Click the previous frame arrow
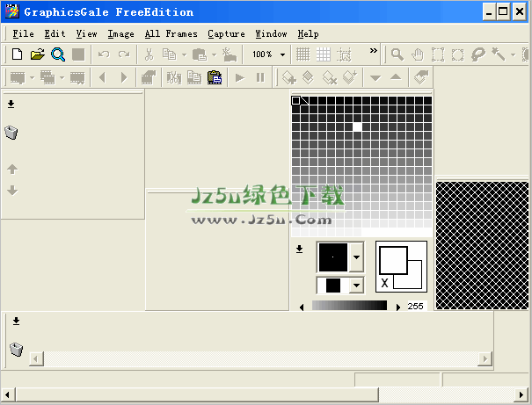 click(x=102, y=77)
